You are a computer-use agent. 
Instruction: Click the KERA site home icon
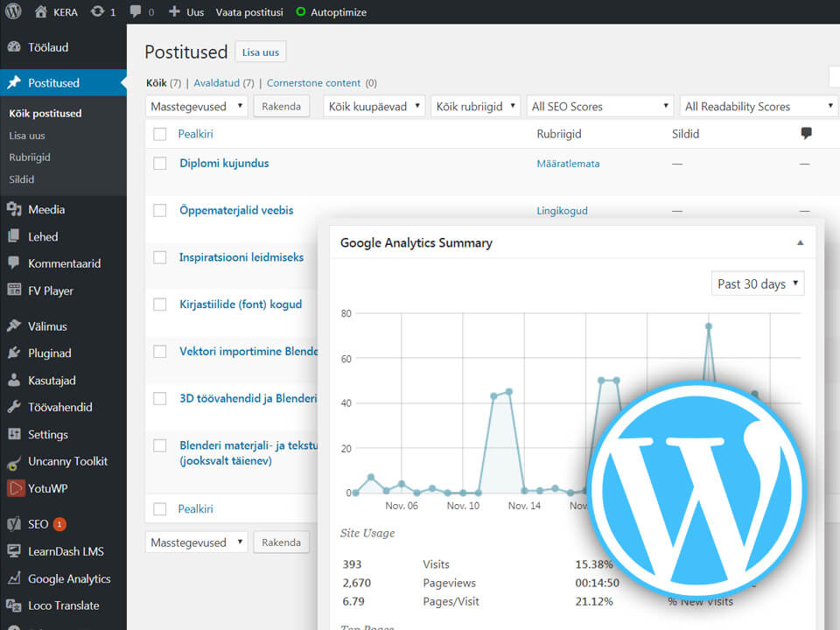pyautogui.click(x=41, y=11)
